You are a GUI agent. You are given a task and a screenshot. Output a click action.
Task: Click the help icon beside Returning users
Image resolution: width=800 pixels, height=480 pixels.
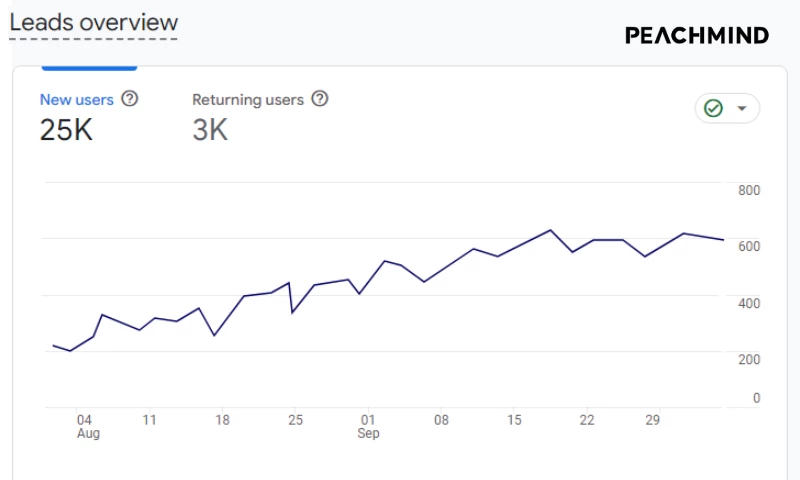pyautogui.click(x=320, y=99)
